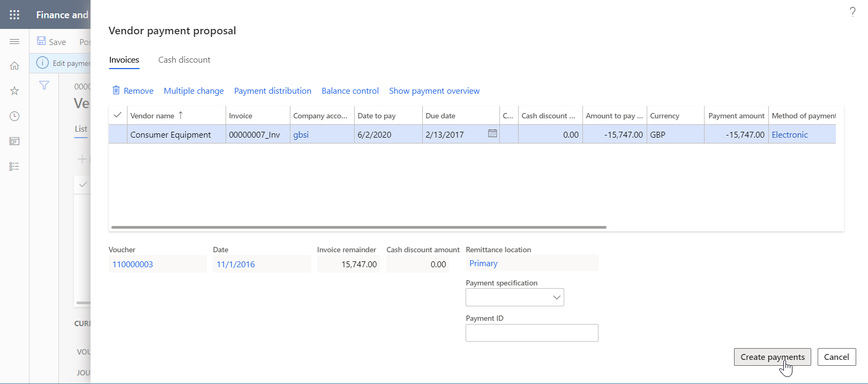
Task: Click the 11/1/2016 date link
Action: pyautogui.click(x=236, y=265)
